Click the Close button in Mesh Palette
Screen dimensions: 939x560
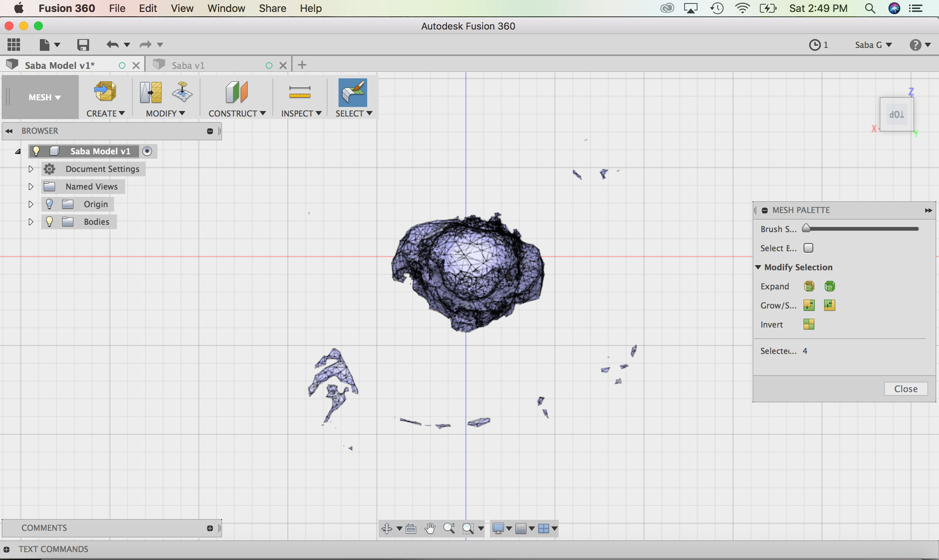click(x=905, y=389)
